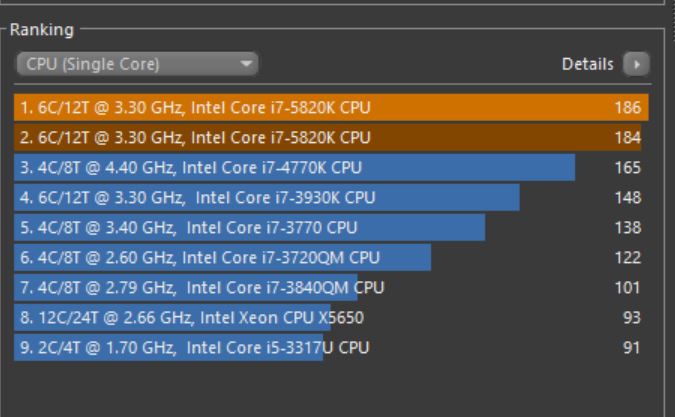
Task: Pick the Intel Core i7-3840QM ranking row
Action: tap(200, 288)
